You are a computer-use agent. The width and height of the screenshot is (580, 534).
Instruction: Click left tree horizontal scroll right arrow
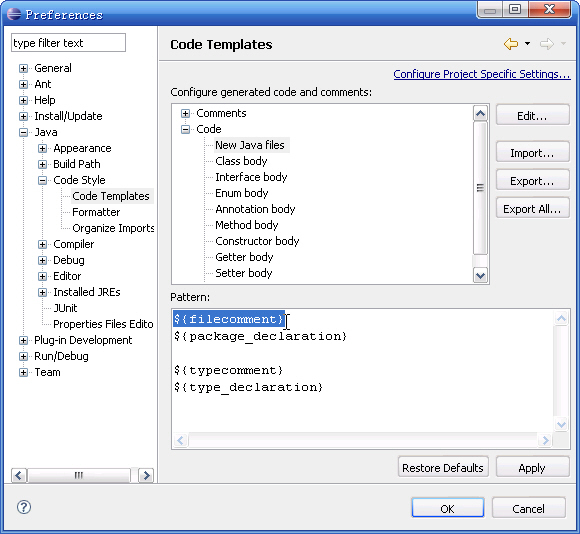pos(146,475)
